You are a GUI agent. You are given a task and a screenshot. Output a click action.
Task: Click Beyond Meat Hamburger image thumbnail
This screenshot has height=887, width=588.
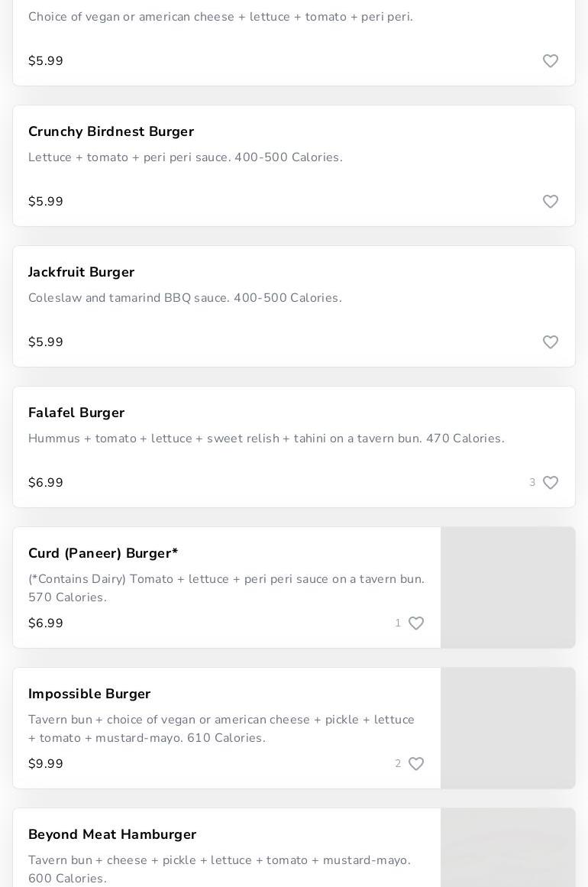pos(508,848)
